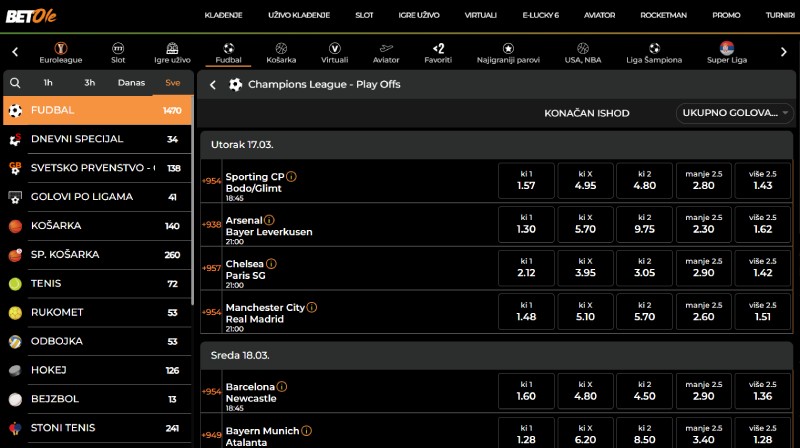Select the Košarka basketball icon in carousel
This screenshot has width=800, height=448.
(281, 48)
